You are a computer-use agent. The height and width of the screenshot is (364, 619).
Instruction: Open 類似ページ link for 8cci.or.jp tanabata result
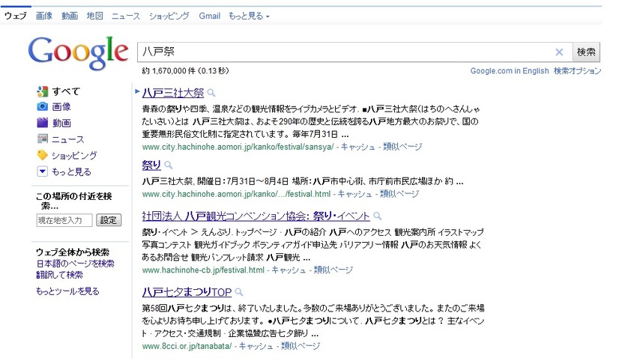(x=301, y=346)
